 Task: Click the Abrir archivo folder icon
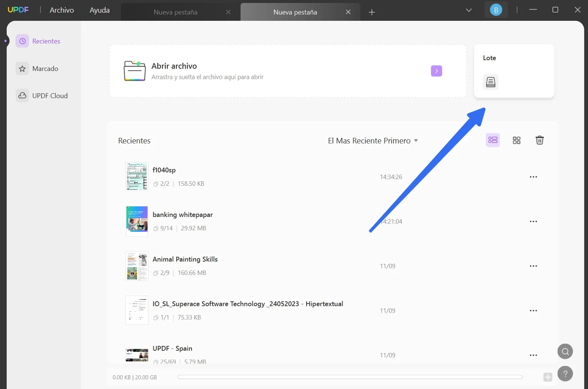point(134,71)
